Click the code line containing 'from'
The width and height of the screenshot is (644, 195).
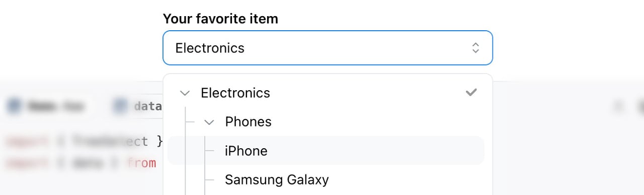click(x=81, y=163)
